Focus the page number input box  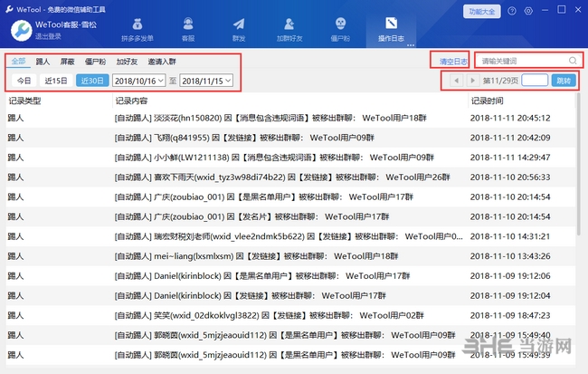click(535, 81)
